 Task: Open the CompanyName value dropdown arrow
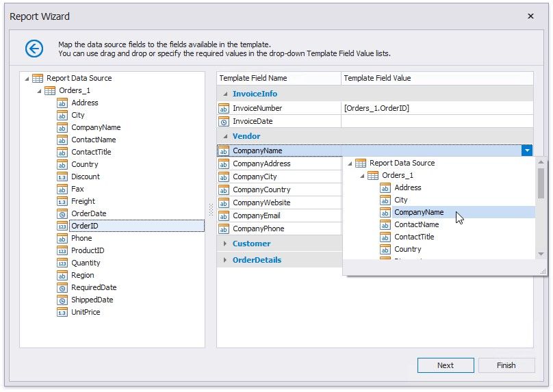(526, 151)
